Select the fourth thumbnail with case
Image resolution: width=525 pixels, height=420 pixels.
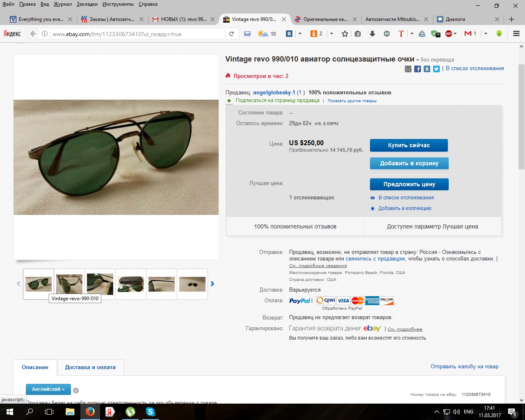click(x=131, y=284)
